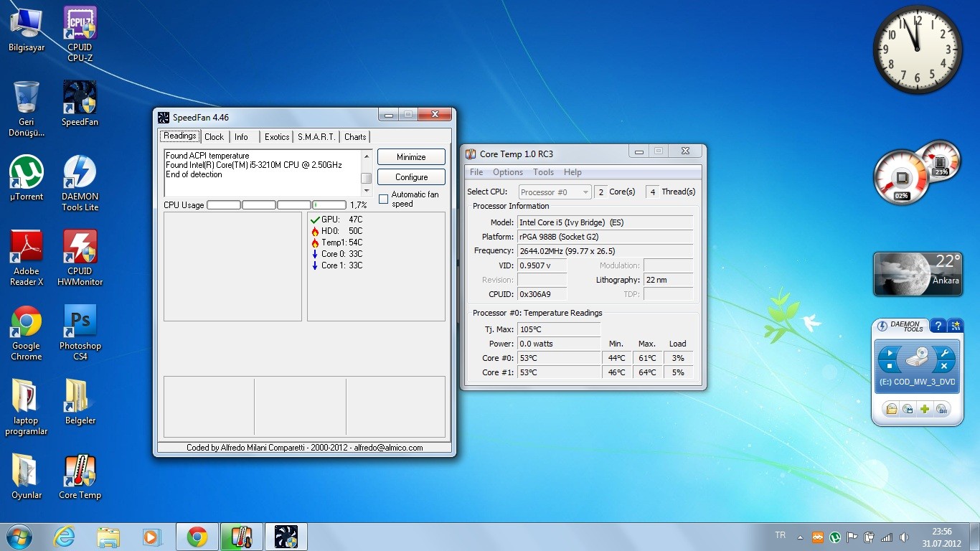Open Core Temp Tools menu
The width and height of the screenshot is (980, 551).
tap(543, 172)
